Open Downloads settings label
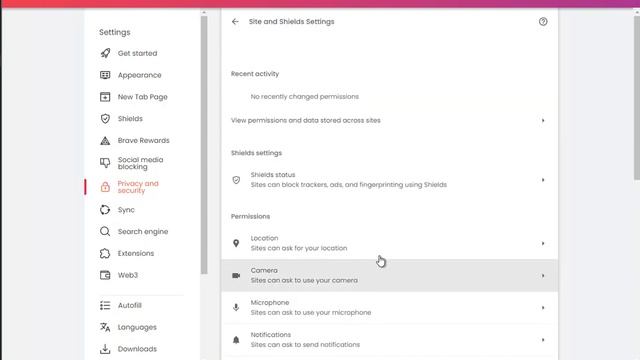Image resolution: width=640 pixels, height=360 pixels. [x=137, y=349]
